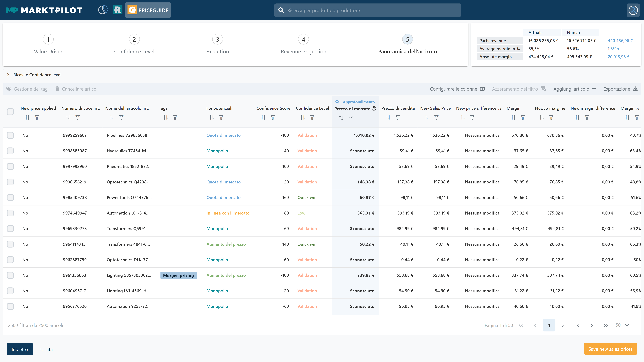Open the R module icon
This screenshot has height=362, width=644.
pos(118,10)
